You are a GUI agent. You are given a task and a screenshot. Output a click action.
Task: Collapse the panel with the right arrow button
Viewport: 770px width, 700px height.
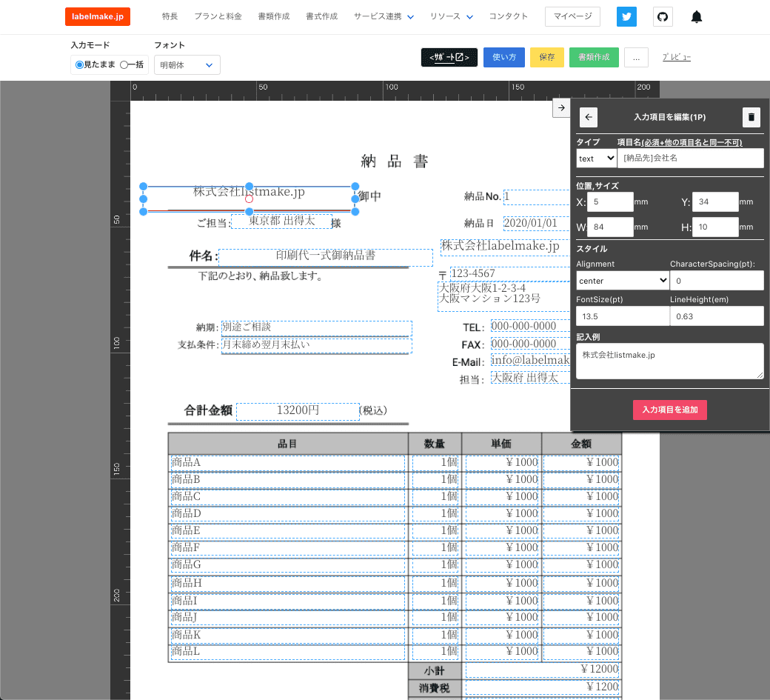(561, 107)
